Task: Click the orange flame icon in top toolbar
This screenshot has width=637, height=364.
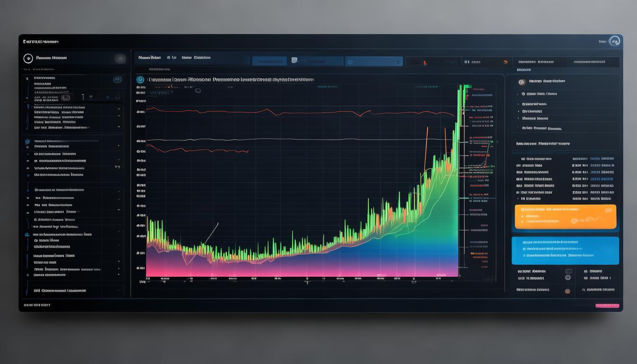Action: (x=425, y=62)
